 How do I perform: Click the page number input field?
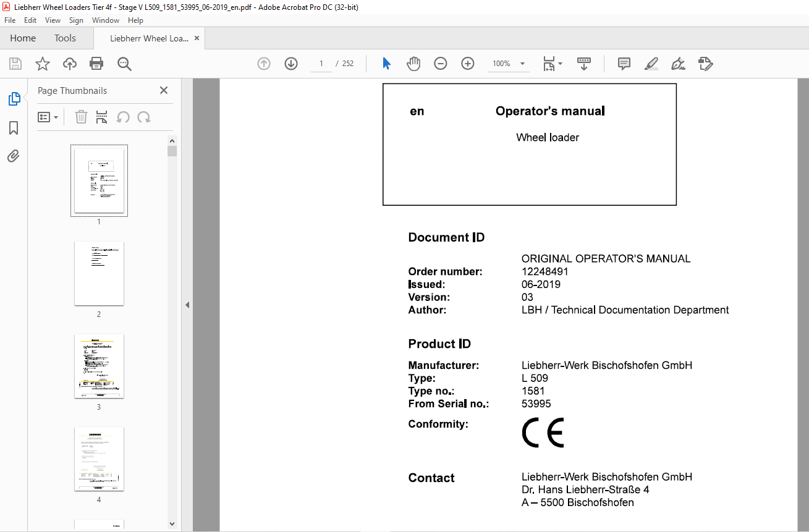tap(321, 64)
